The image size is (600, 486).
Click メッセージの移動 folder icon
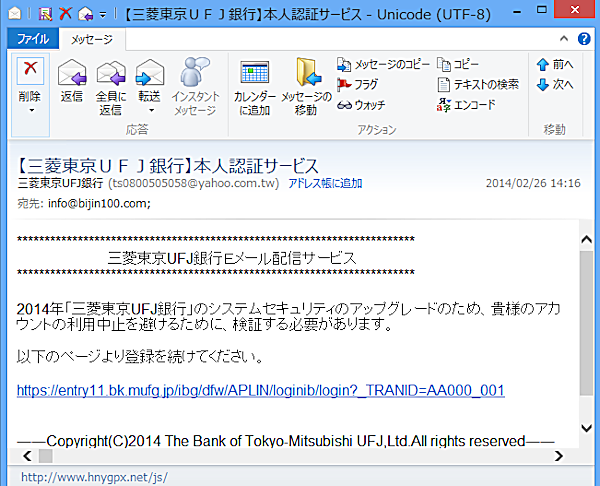click(307, 87)
